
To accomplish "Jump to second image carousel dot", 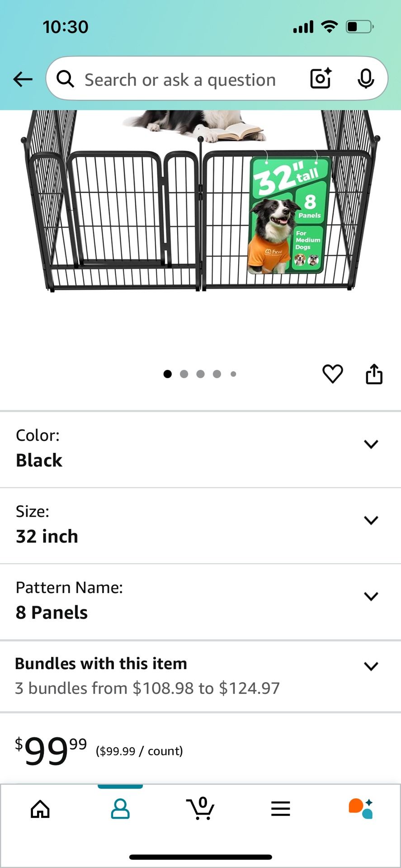I will [184, 374].
